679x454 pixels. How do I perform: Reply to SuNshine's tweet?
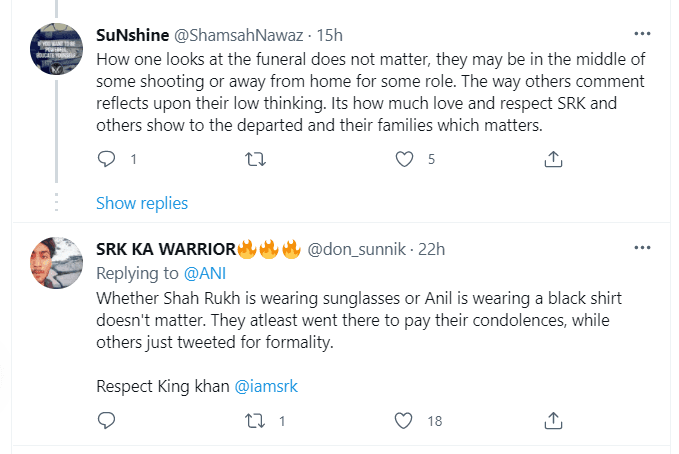[x=106, y=158]
